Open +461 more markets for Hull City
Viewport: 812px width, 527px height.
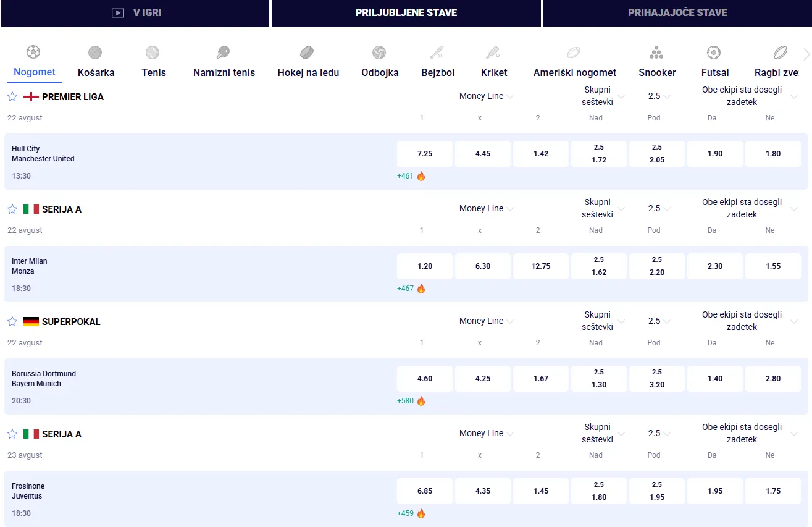[411, 176]
